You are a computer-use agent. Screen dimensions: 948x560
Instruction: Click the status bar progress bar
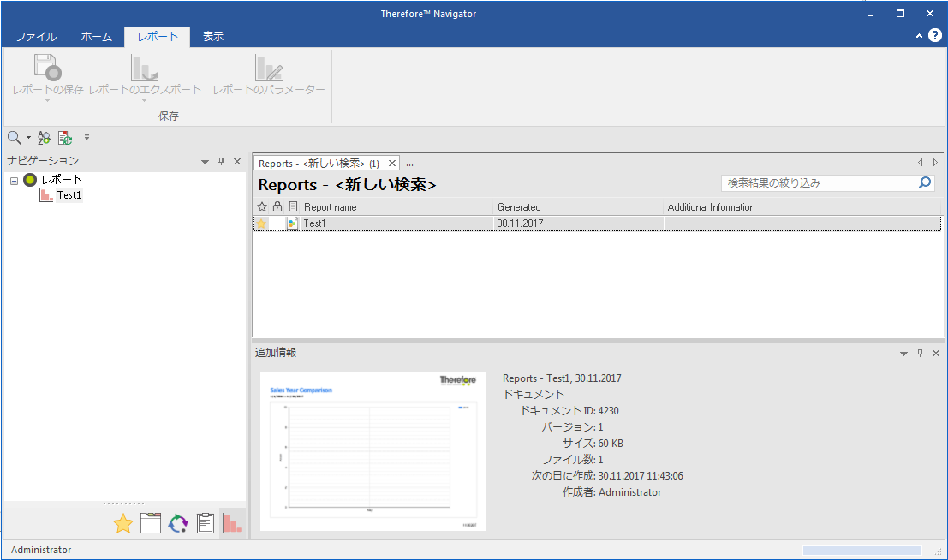[862, 551]
